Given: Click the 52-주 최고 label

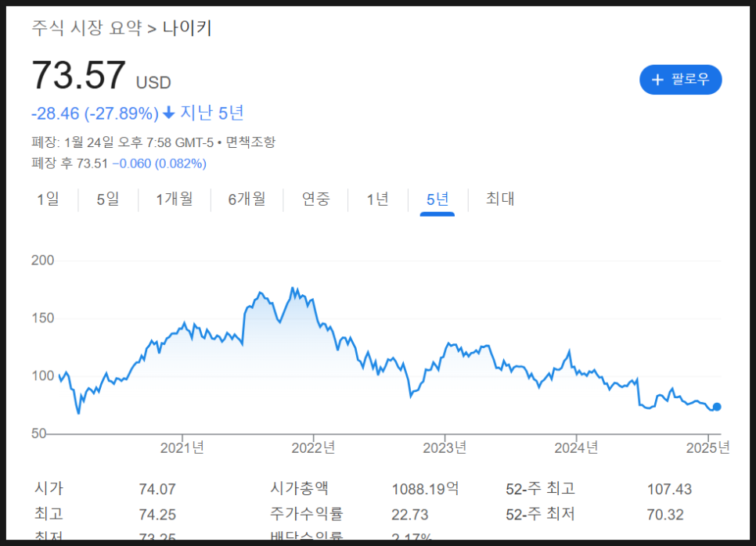Looking at the screenshot, I should 541,489.
